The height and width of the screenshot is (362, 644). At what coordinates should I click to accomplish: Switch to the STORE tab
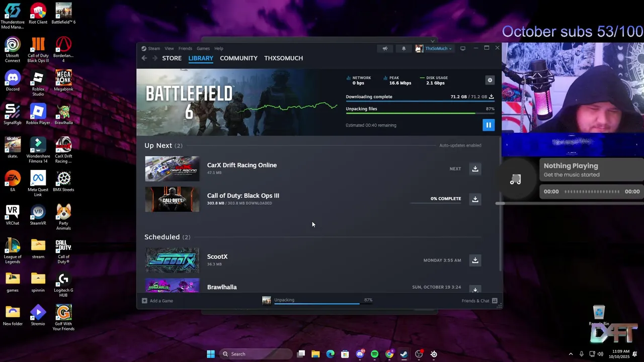[x=172, y=58]
